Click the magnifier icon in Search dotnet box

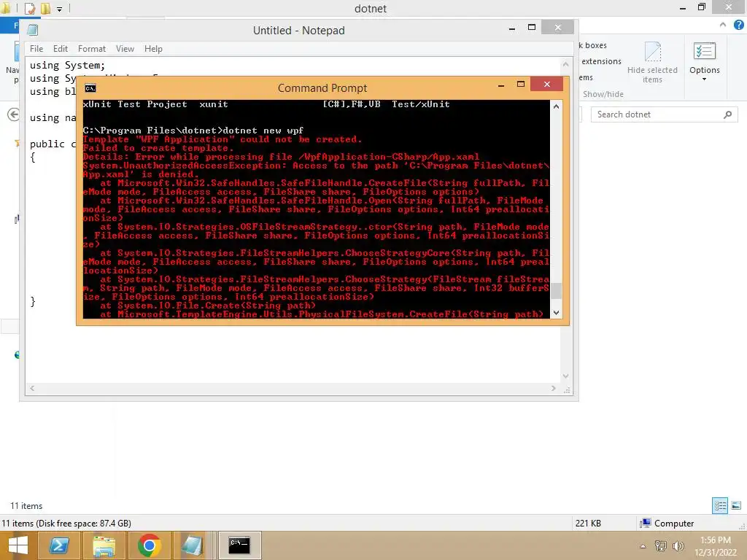727,114
